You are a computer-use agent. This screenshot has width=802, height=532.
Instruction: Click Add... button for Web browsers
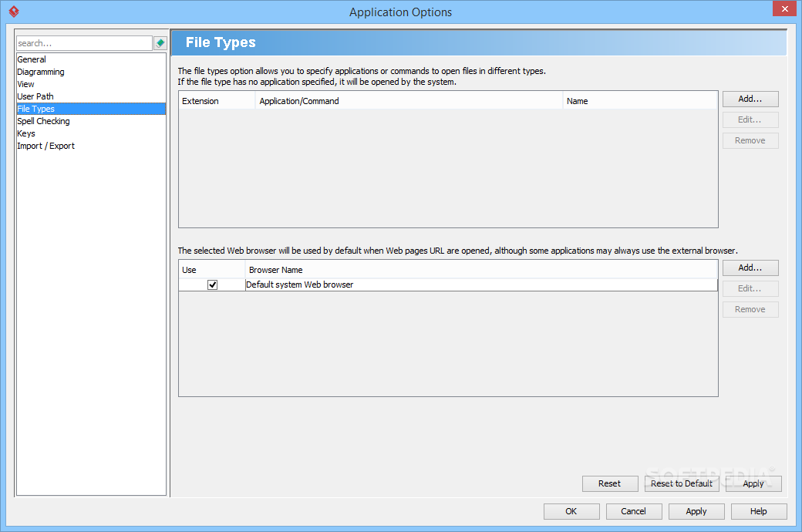point(750,268)
